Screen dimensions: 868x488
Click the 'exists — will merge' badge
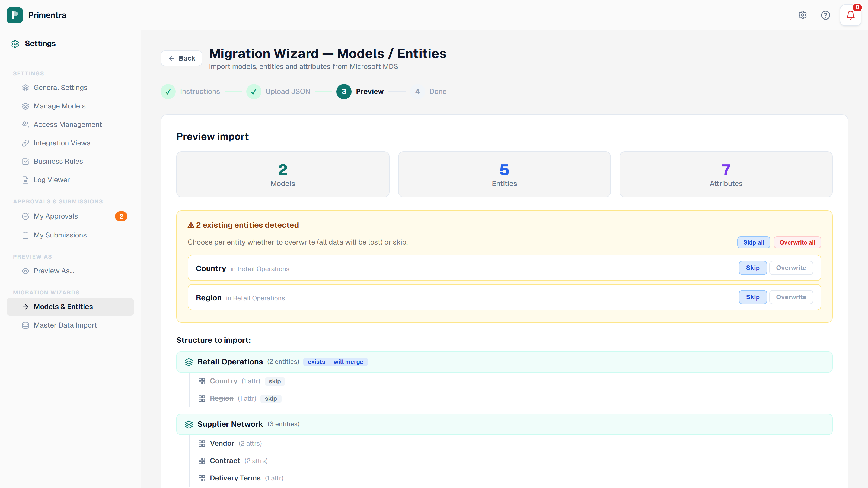tap(335, 362)
